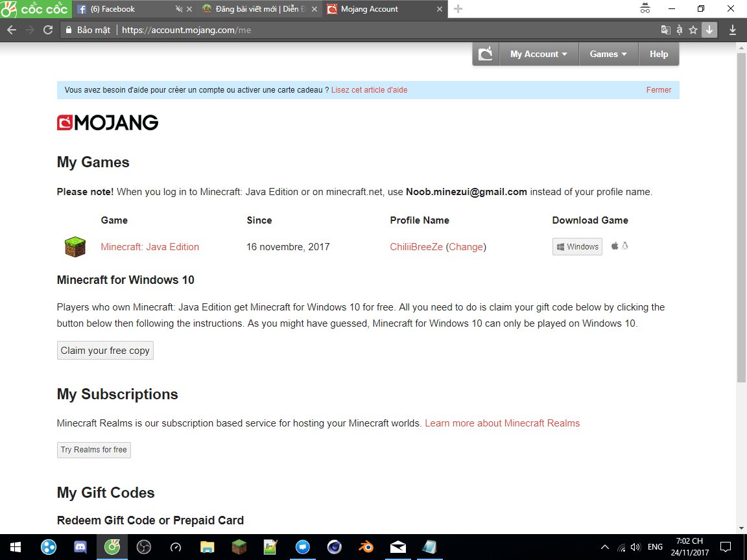Click Change to rename the profile
The height and width of the screenshot is (560, 747).
[466, 247]
